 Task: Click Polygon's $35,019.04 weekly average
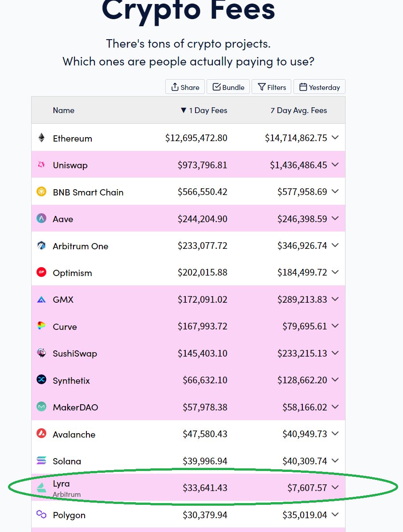(305, 515)
